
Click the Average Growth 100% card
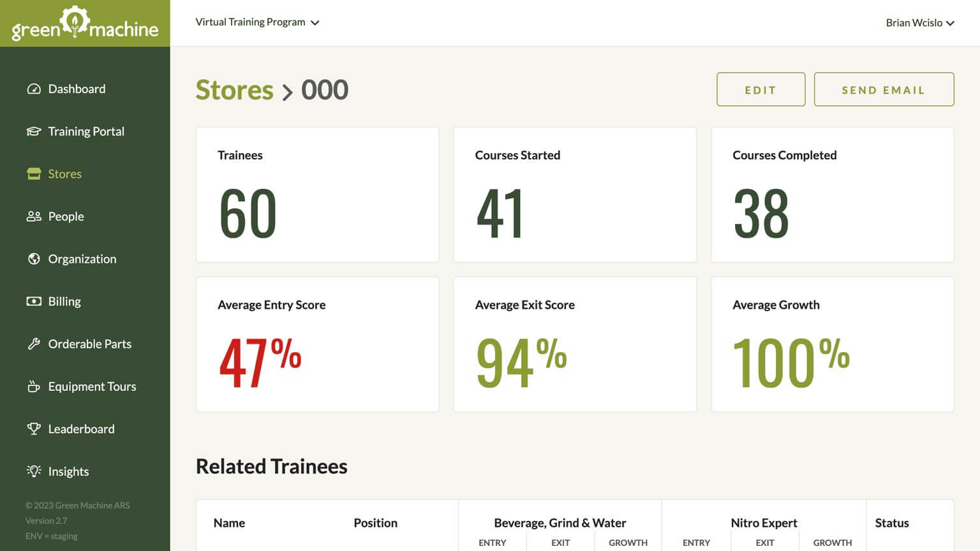[832, 344]
